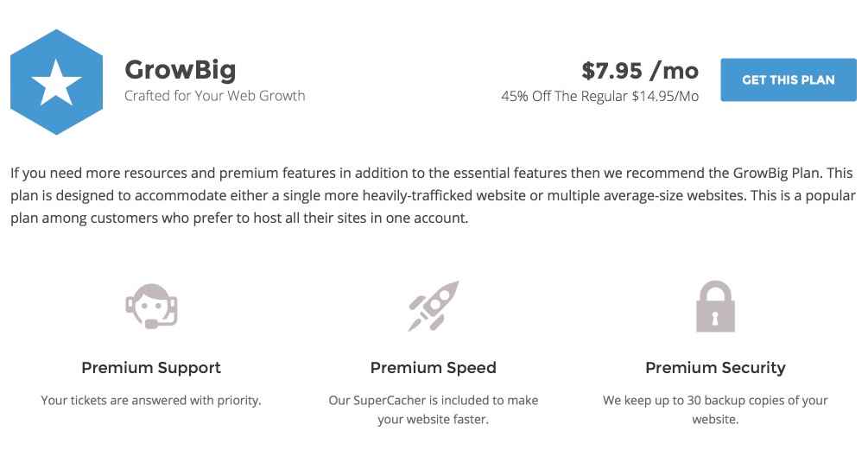
Task: Click Crafted for Your Web Growth tagline
Action: click(215, 96)
